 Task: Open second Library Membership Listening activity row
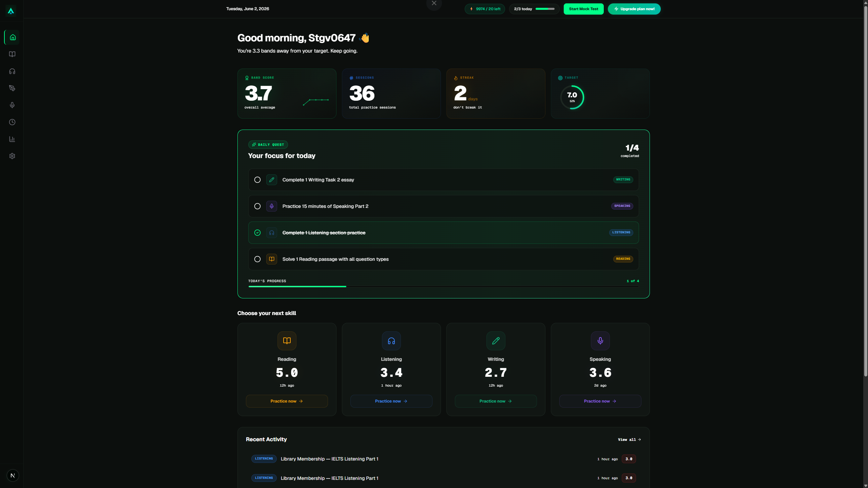coord(444,478)
